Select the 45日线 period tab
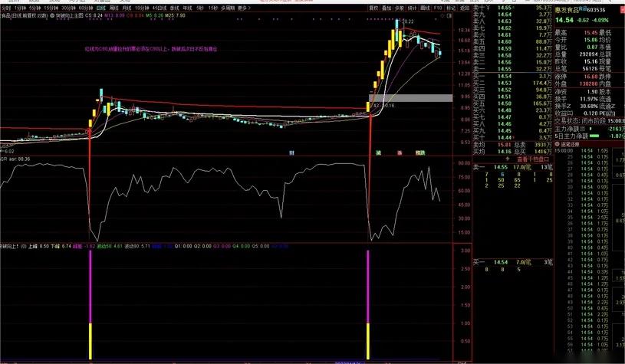This screenshot has width=625, height=364. [x=159, y=8]
